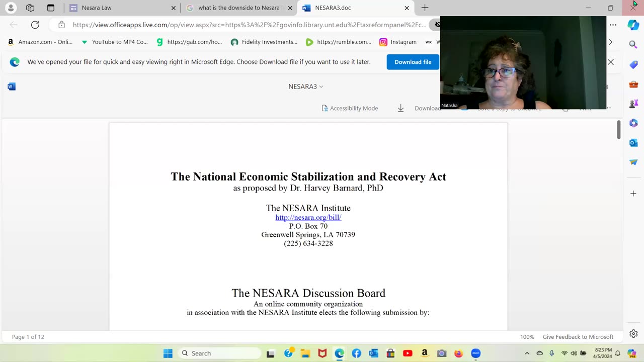
Task: Open sidebar Outlook icon
Action: (x=633, y=143)
